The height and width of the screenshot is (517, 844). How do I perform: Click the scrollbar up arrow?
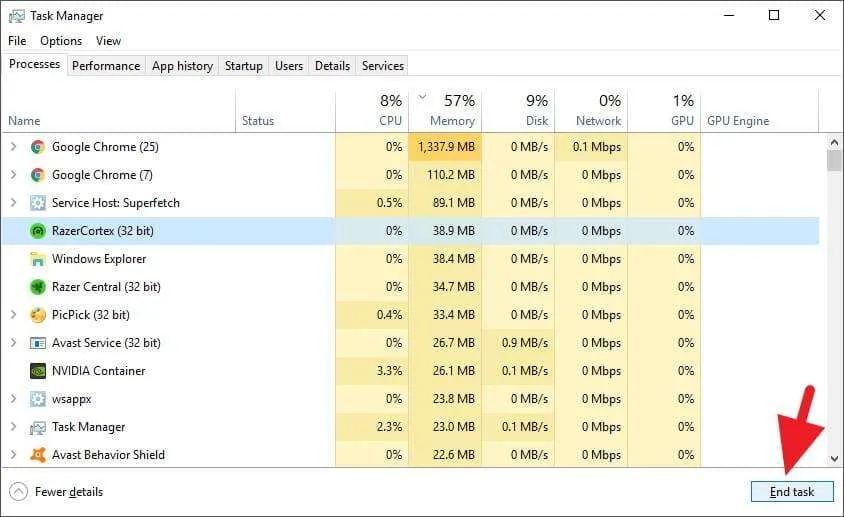(x=834, y=142)
